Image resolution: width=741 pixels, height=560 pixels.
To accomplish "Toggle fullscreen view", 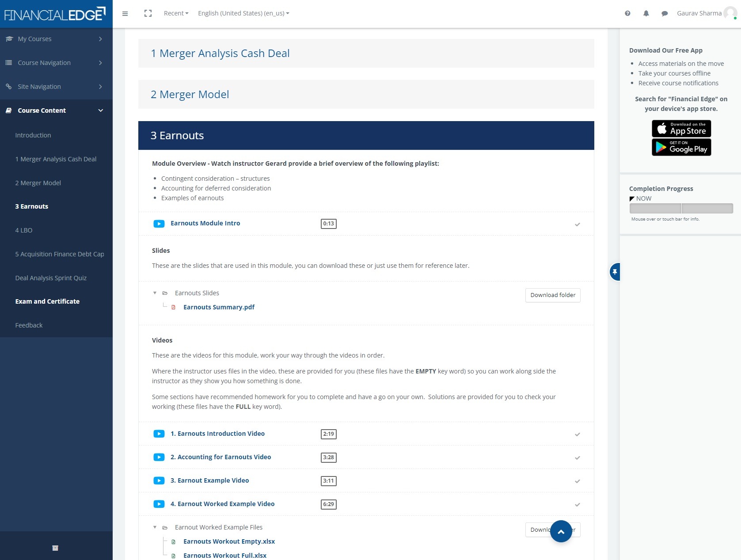I will tap(148, 13).
